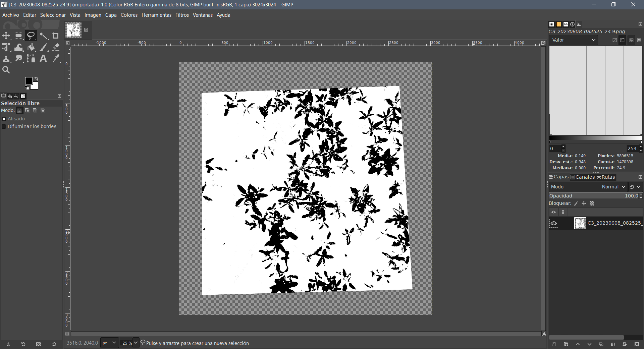Enable Difuminar los bordes option
The width and height of the screenshot is (644, 349).
point(4,126)
